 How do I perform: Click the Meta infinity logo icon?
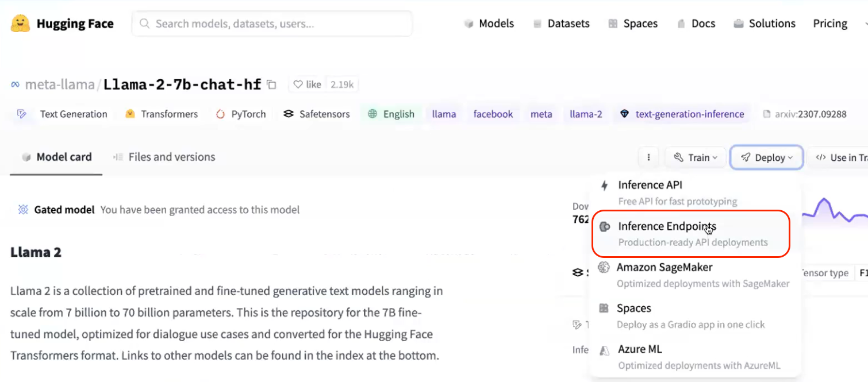tap(16, 85)
